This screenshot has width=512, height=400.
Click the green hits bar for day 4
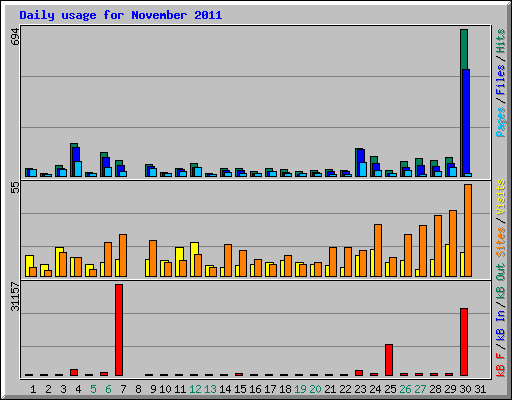(74, 146)
